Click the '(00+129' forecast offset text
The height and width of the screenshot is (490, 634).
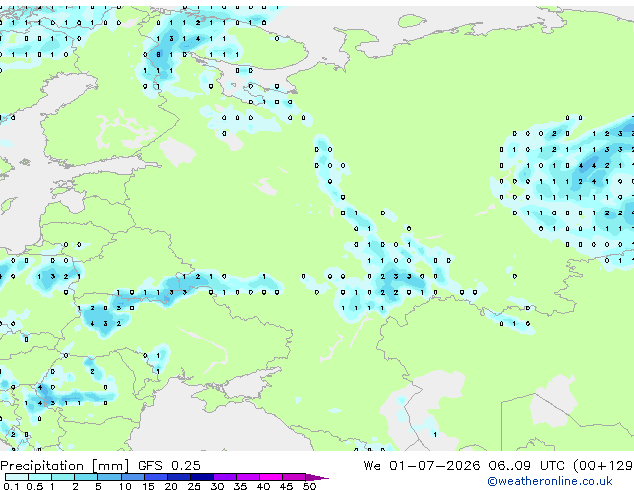(x=603, y=466)
